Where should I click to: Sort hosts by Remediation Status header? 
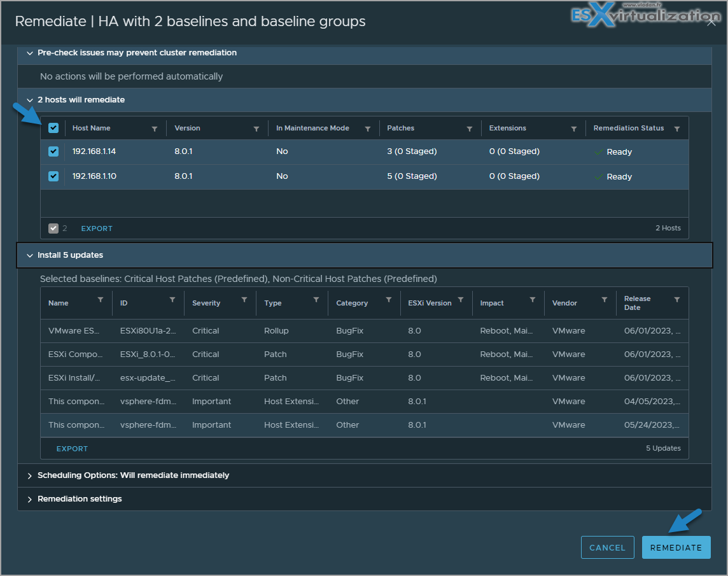click(629, 128)
